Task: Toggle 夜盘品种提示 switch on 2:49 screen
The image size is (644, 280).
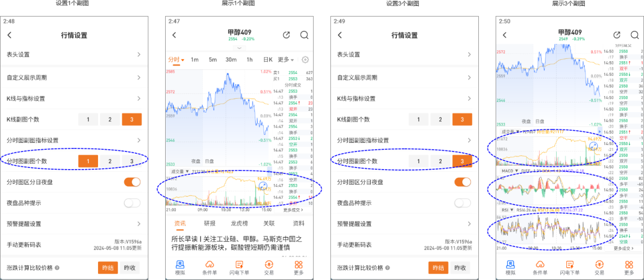Action: (x=462, y=203)
